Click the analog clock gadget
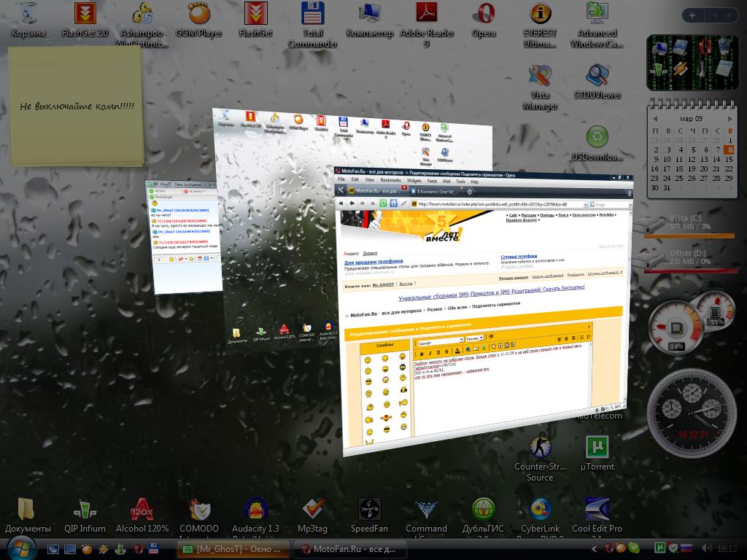 (x=692, y=413)
